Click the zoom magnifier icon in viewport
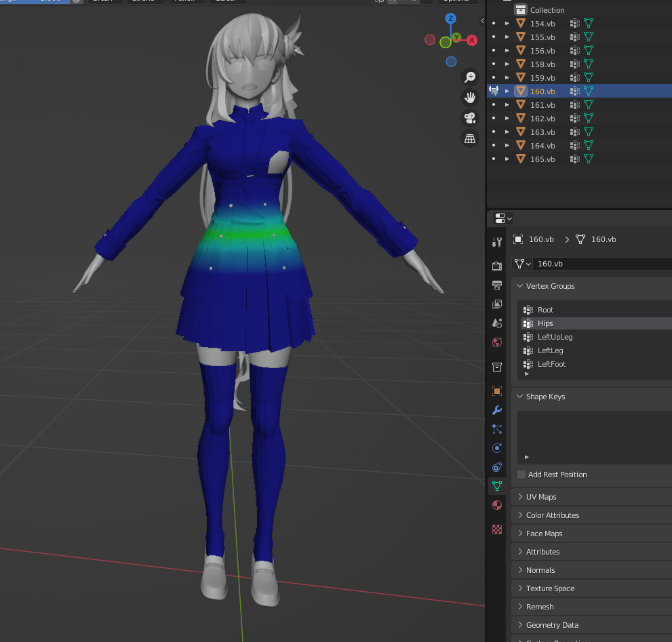Image resolution: width=672 pixels, height=642 pixels. 470,77
